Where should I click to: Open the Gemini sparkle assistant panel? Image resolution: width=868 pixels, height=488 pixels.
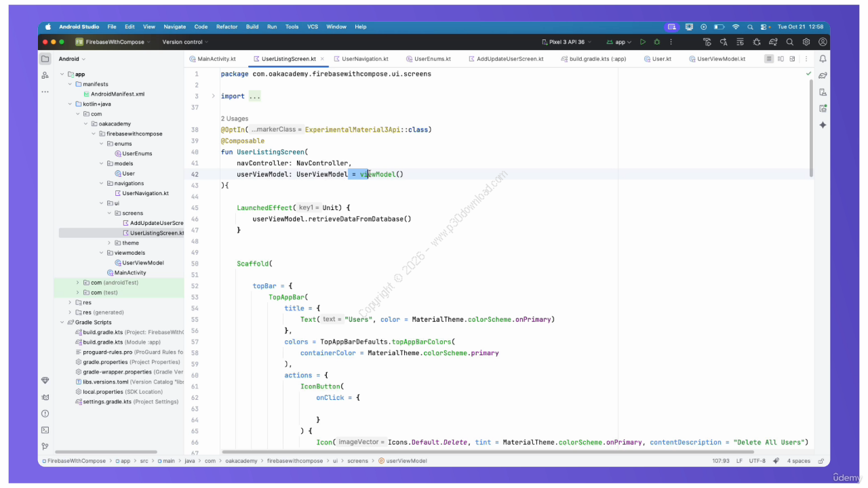[x=823, y=125]
